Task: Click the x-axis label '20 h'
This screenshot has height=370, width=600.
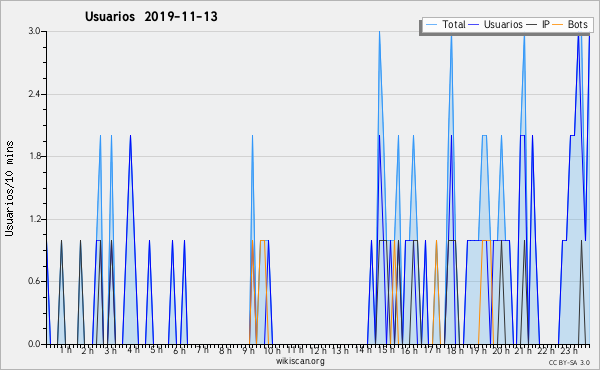Action: [x=501, y=350]
